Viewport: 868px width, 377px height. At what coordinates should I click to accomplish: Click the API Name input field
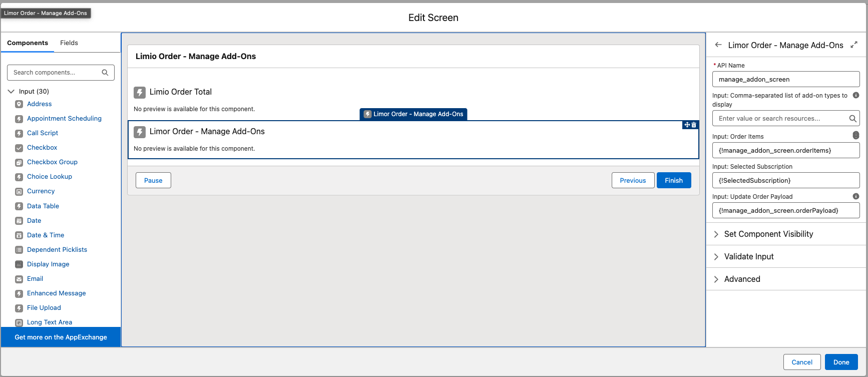[x=785, y=80]
